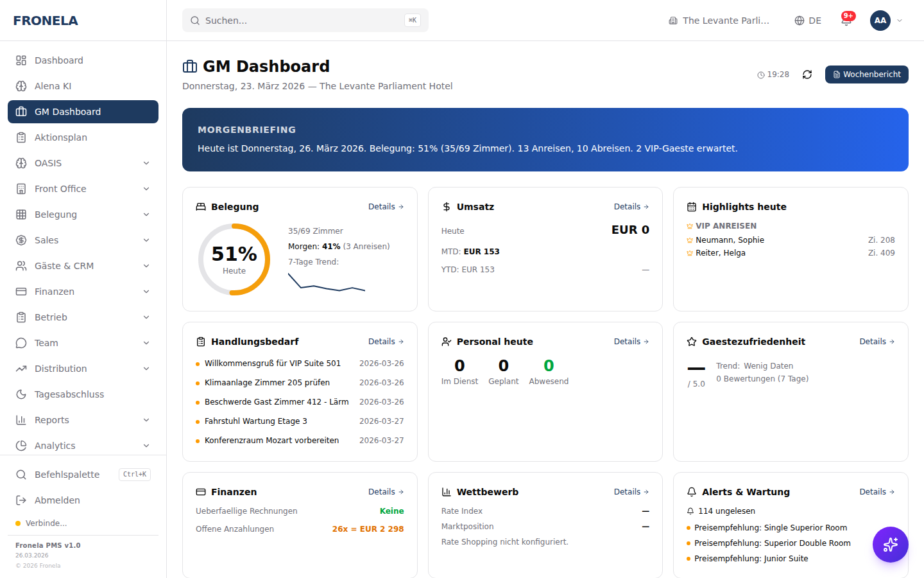Open Details of the Umsatz card
This screenshot has width=924, height=578.
[631, 206]
